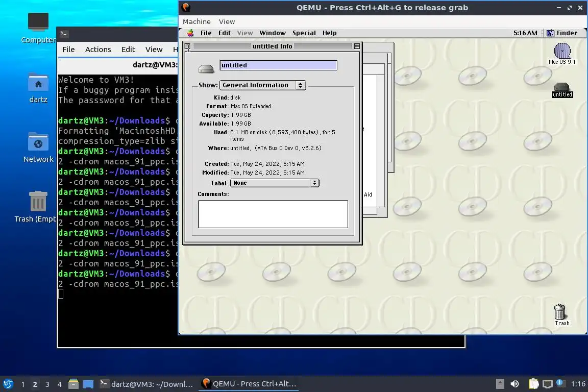
Task: Open the Label None popup menu
Action: pyautogui.click(x=275, y=183)
